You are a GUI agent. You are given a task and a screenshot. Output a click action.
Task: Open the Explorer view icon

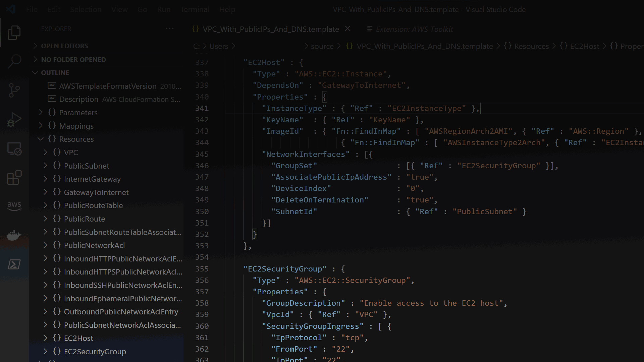(14, 33)
